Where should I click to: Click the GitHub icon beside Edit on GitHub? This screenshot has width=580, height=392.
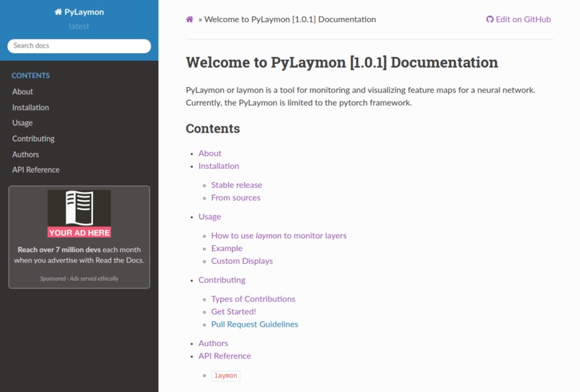(490, 19)
